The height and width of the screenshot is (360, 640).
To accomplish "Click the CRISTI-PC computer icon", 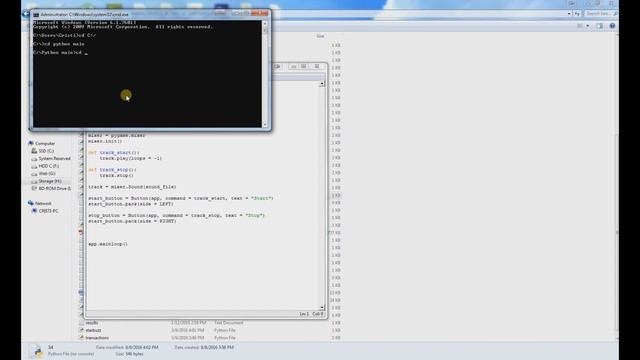I will pyautogui.click(x=34, y=211).
